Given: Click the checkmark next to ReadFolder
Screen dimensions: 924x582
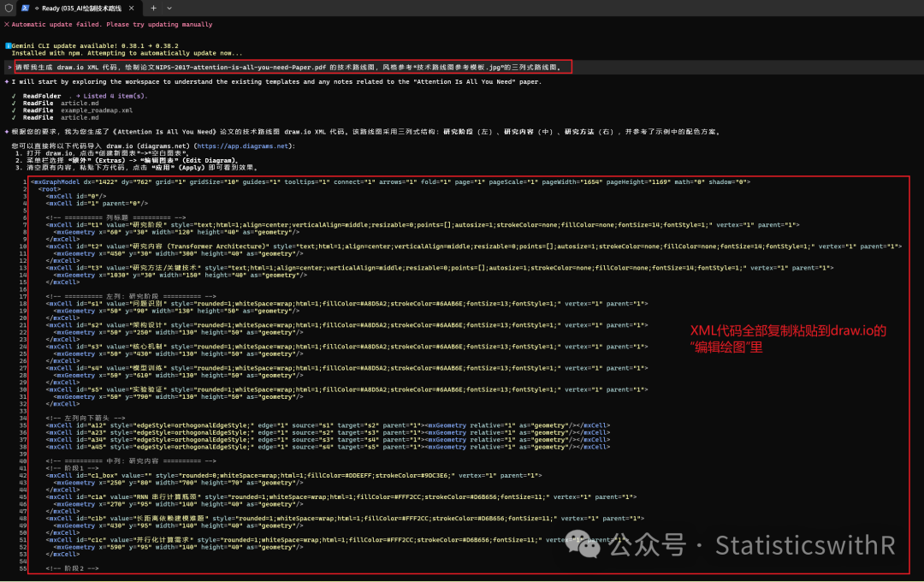Looking at the screenshot, I should click(x=14, y=96).
